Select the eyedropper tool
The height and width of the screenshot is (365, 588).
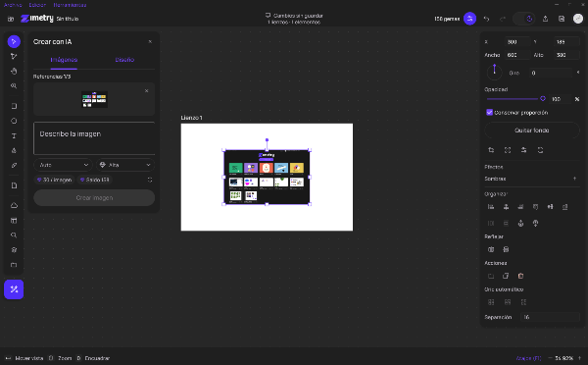pyautogui.click(x=14, y=165)
